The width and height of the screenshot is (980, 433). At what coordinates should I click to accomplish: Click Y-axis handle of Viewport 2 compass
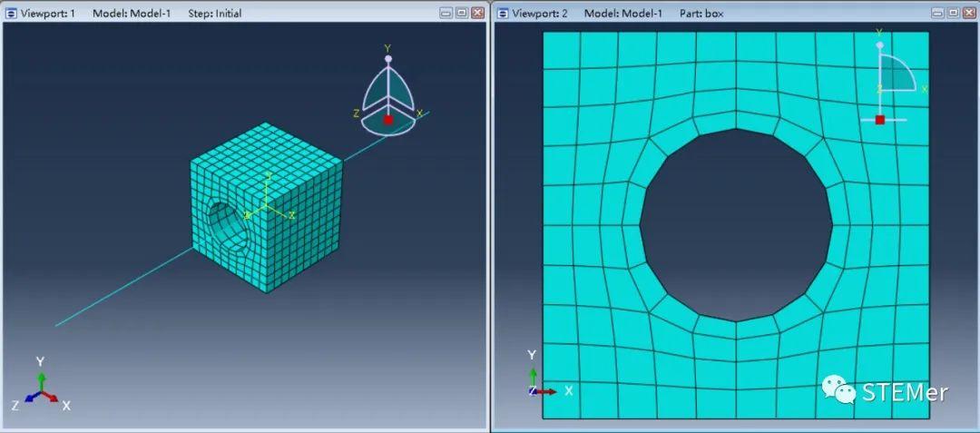point(880,44)
